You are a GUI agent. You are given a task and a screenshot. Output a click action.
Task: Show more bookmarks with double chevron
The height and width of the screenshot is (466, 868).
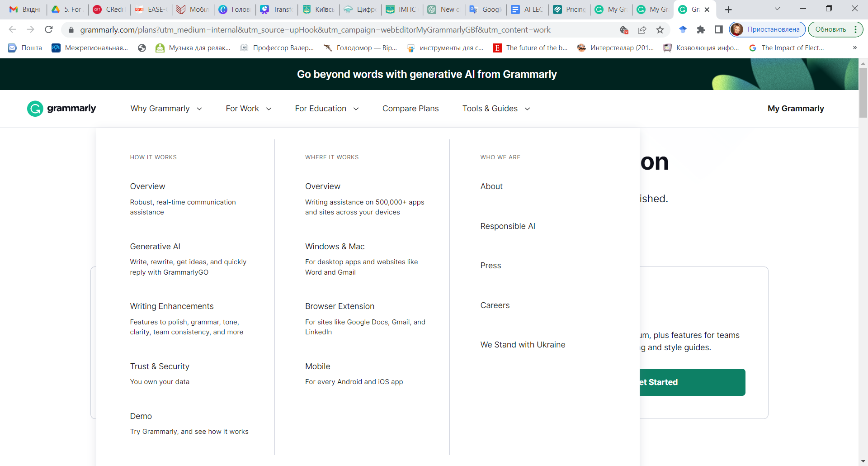854,48
